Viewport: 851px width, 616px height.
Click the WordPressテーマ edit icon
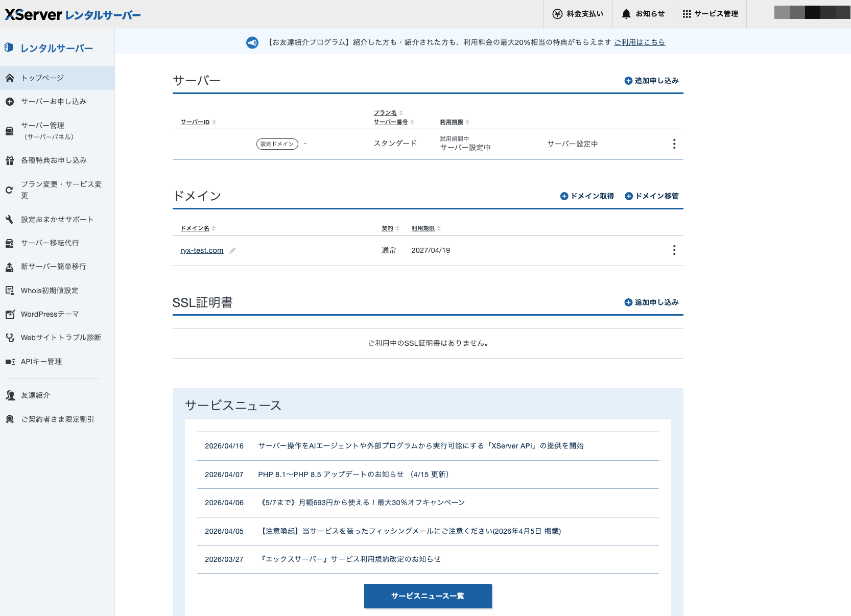(x=10, y=314)
